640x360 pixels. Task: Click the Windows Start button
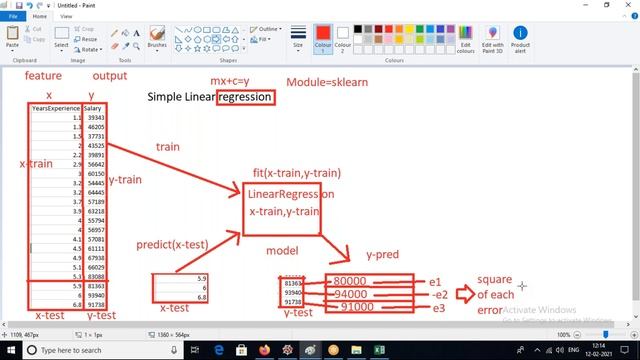point(11,350)
